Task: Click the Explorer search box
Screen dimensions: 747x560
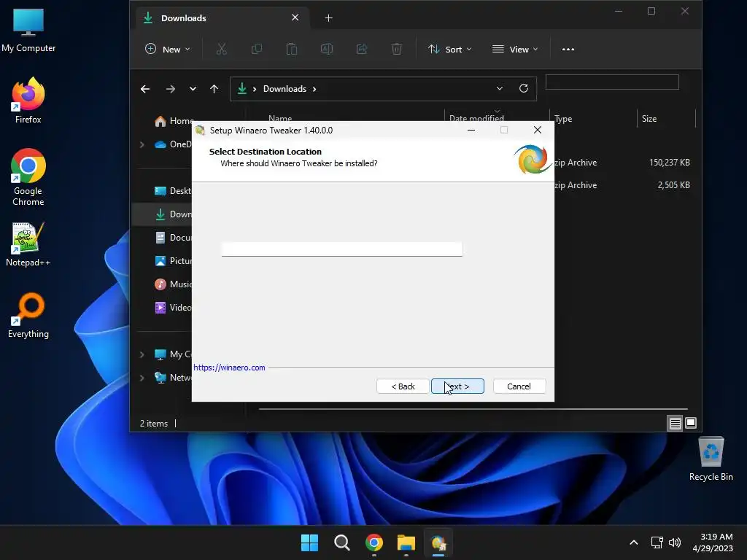Action: pyautogui.click(x=612, y=82)
